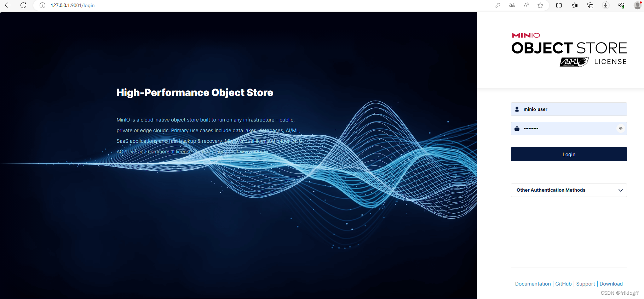View site information icon in address bar
The width and height of the screenshot is (644, 299).
tap(42, 5)
